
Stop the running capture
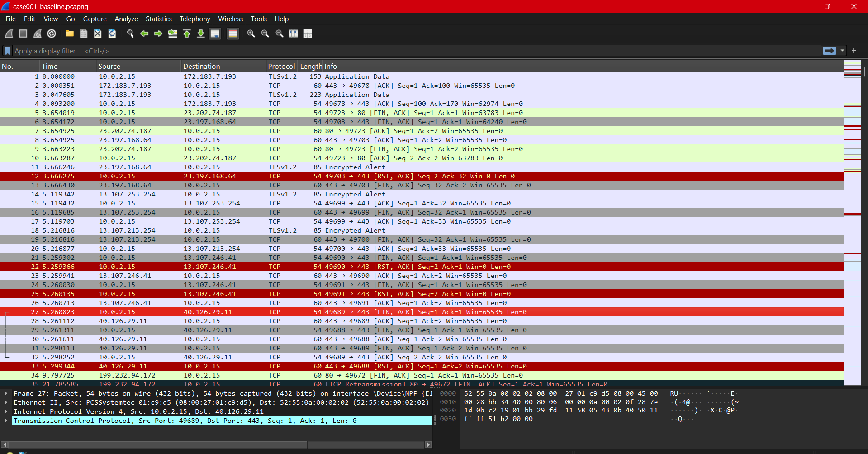pos(23,33)
